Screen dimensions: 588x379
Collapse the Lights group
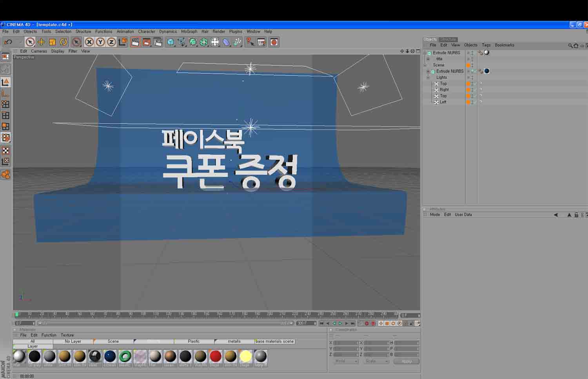coord(428,78)
